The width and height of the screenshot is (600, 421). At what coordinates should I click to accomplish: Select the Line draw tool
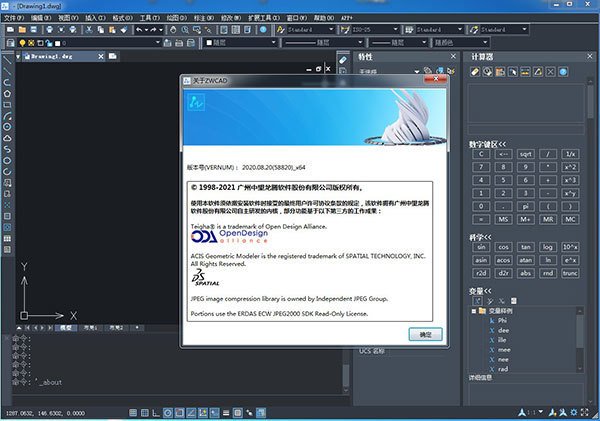[7, 60]
